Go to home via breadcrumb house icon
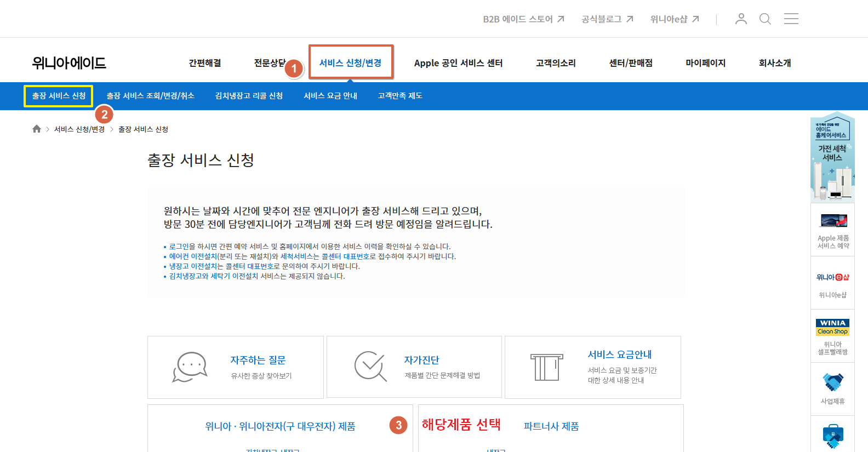Screen dimensions: 868x452 click(x=37, y=129)
